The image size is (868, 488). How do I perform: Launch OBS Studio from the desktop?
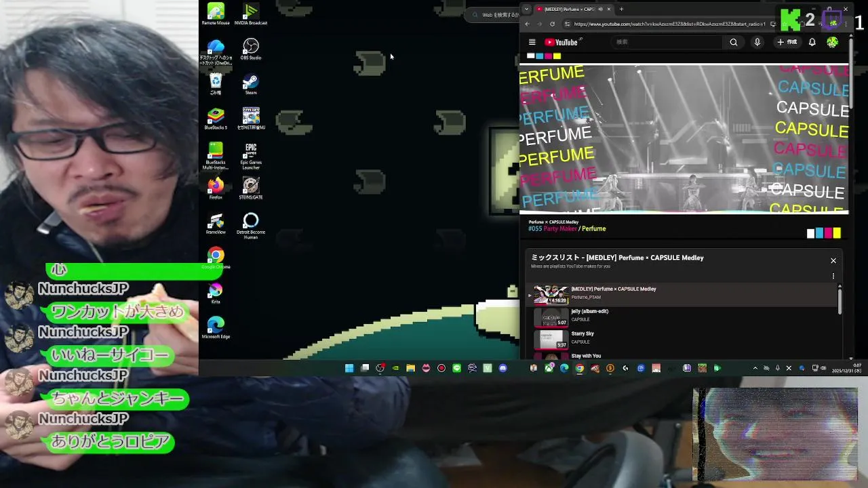tap(250, 49)
